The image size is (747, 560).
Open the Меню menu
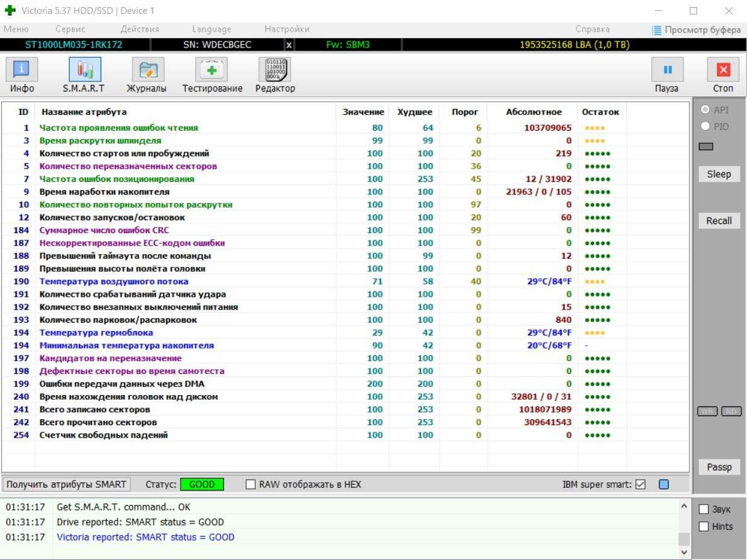click(x=16, y=29)
